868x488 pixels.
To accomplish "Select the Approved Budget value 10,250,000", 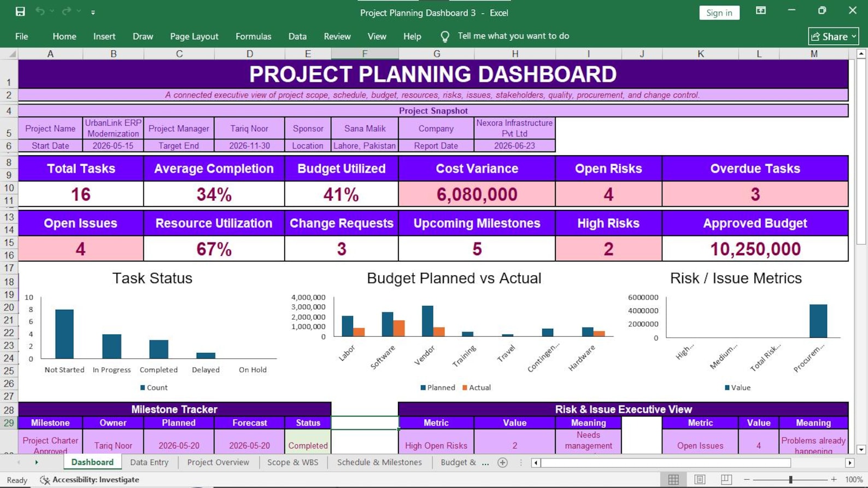I will click(x=755, y=249).
